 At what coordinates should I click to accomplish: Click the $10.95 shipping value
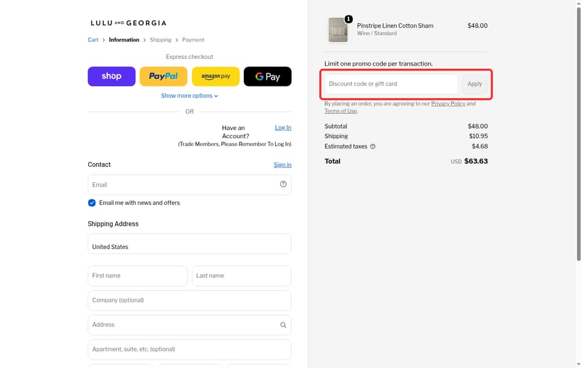[x=478, y=136]
